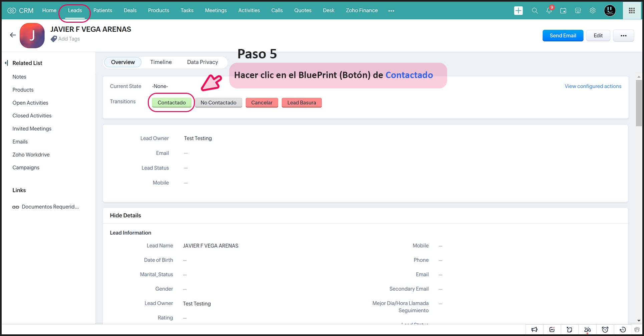Open the reminders alarm clock icon
644x336 pixels.
click(x=605, y=330)
